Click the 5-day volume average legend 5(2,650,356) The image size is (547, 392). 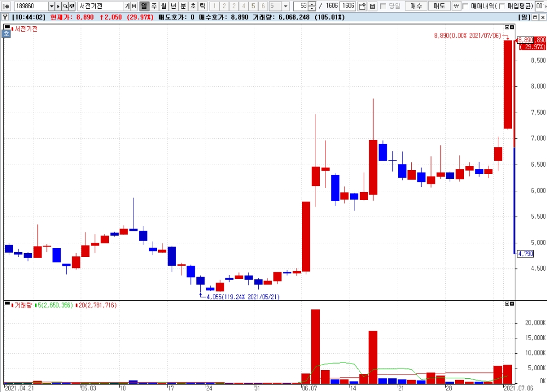[x=55, y=305]
